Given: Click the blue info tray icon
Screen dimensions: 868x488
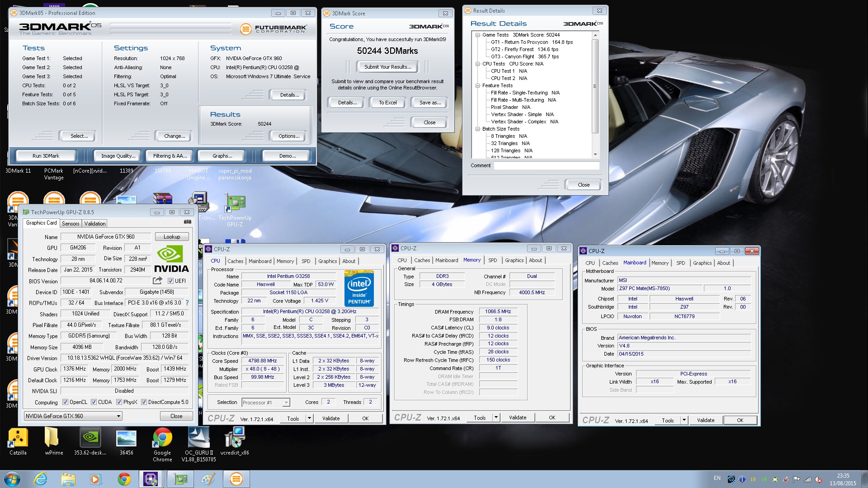Looking at the screenshot, I should tap(742, 479).
